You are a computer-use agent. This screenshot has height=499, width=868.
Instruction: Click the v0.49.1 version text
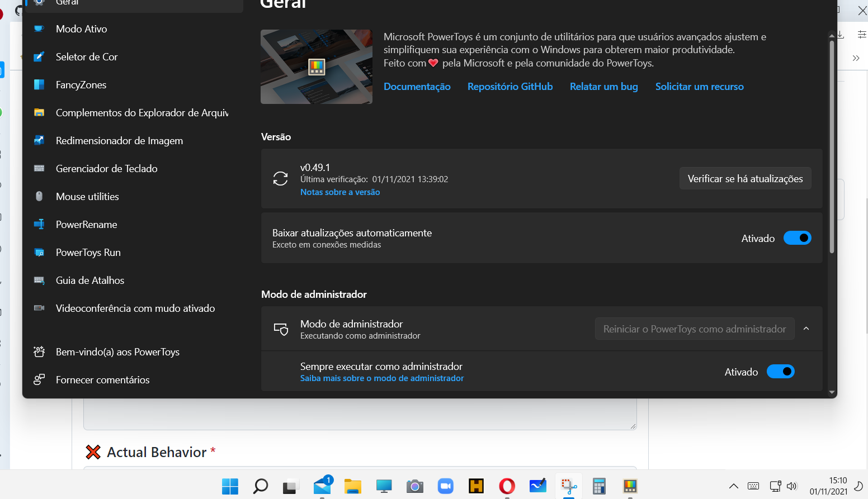[x=315, y=168]
